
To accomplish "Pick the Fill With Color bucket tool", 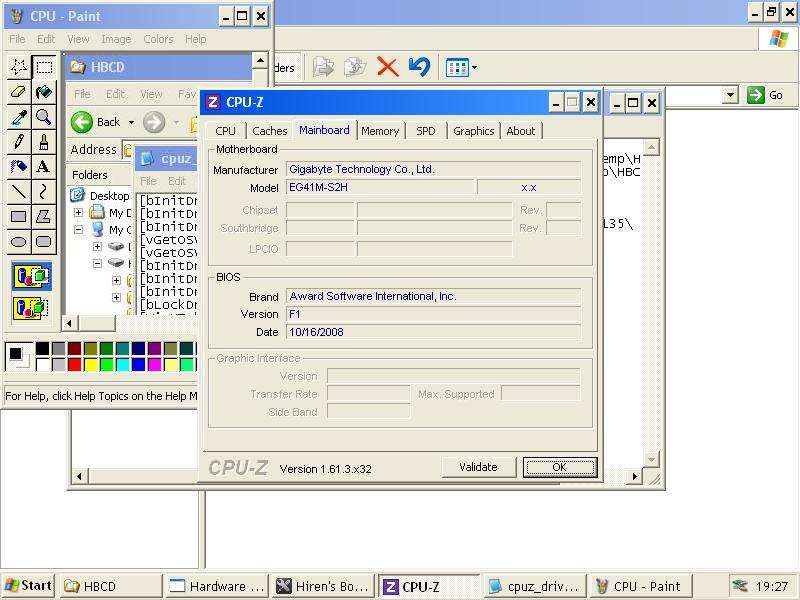I will [x=43, y=92].
